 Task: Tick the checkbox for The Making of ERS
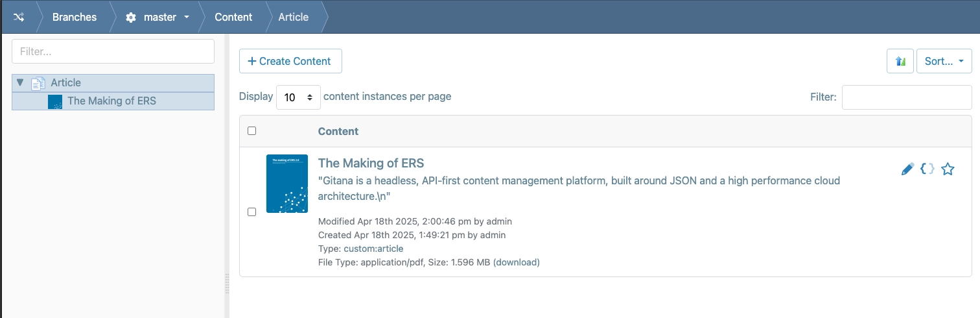click(x=252, y=212)
